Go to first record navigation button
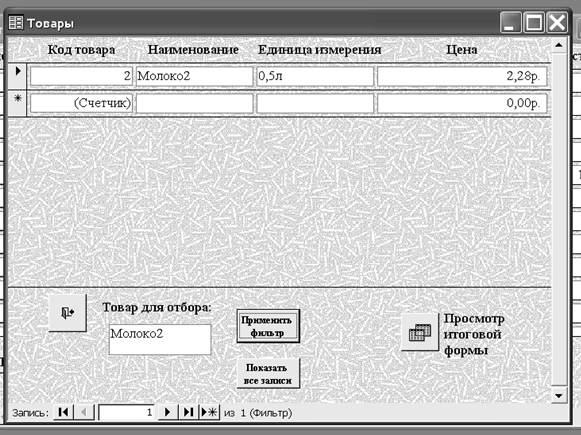The width and height of the screenshot is (581, 435). [63, 412]
